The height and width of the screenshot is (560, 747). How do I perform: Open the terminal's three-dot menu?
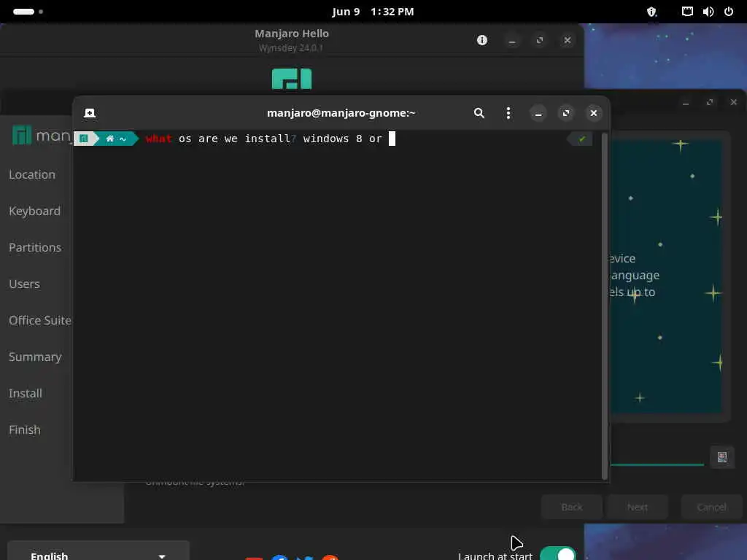click(x=508, y=113)
